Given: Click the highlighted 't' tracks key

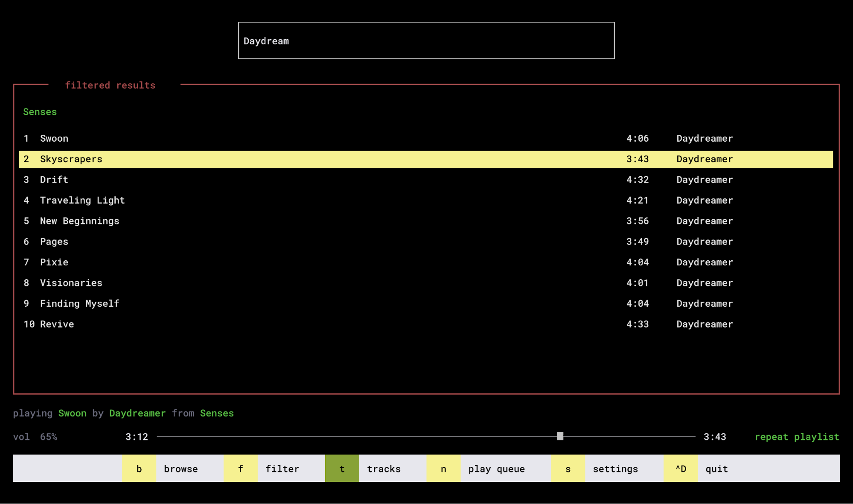Looking at the screenshot, I should coord(342,469).
